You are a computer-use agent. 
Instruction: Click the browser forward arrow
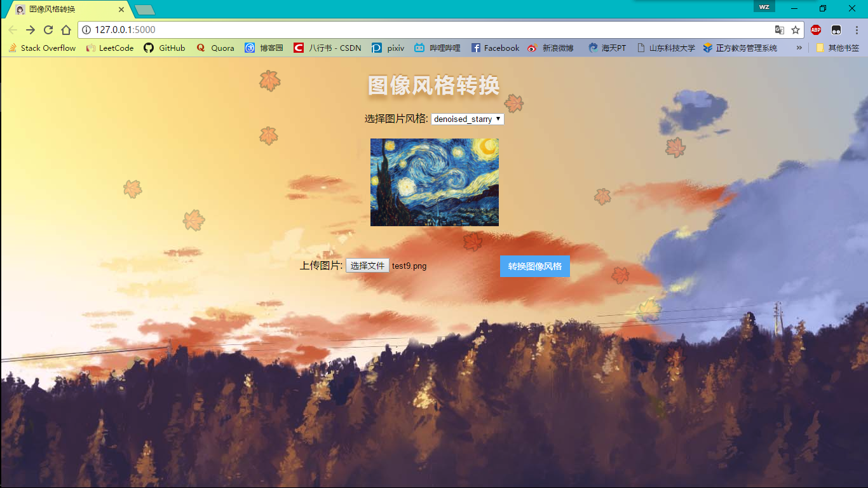(31, 30)
